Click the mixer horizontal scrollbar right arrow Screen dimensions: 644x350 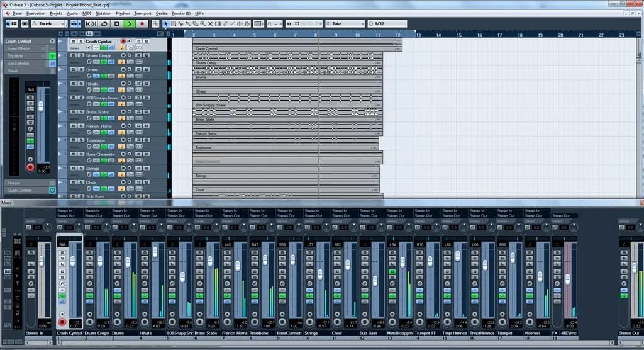611,342
